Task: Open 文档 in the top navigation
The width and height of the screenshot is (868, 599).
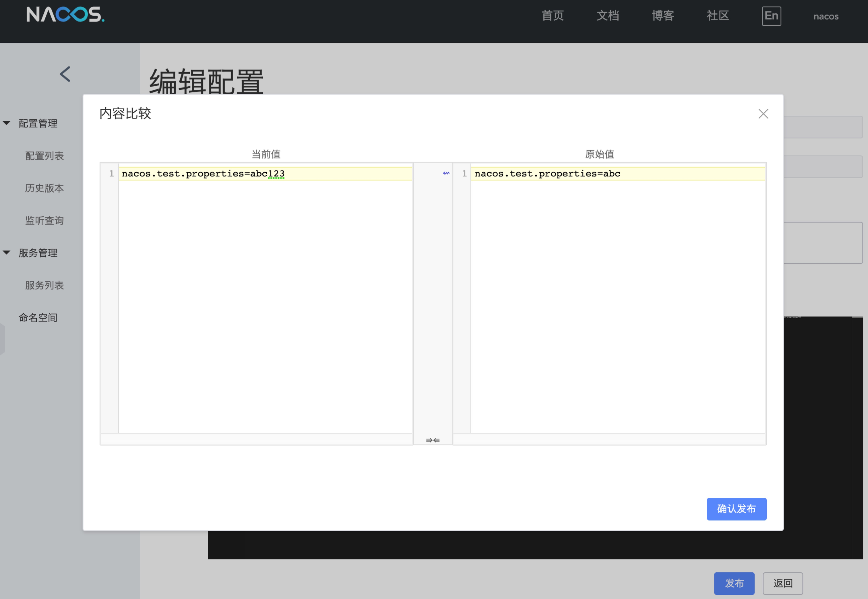Action: point(608,16)
